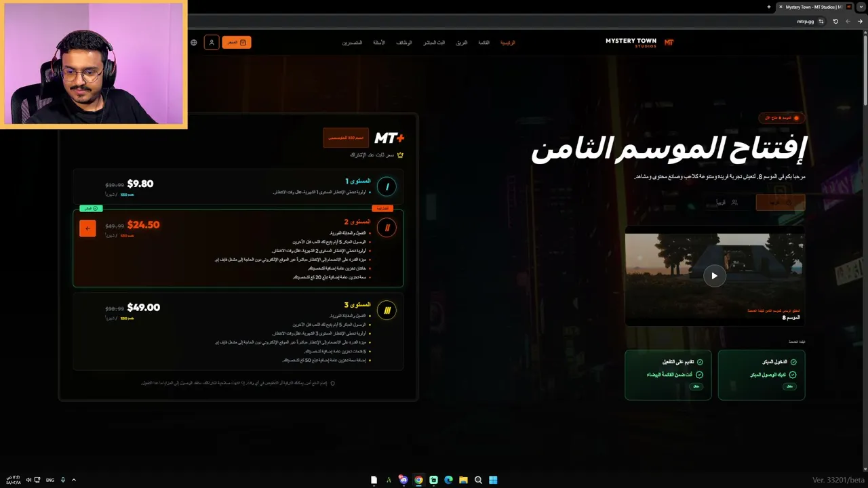The height and width of the screenshot is (488, 868).
Task: Open the Windows Start button
Action: [493, 480]
